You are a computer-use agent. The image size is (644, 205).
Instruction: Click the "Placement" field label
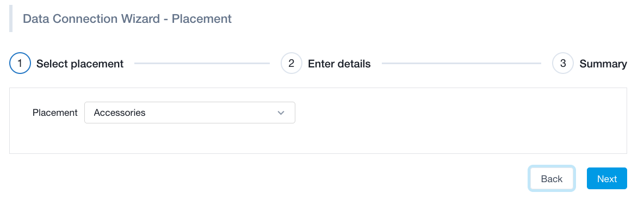click(55, 113)
